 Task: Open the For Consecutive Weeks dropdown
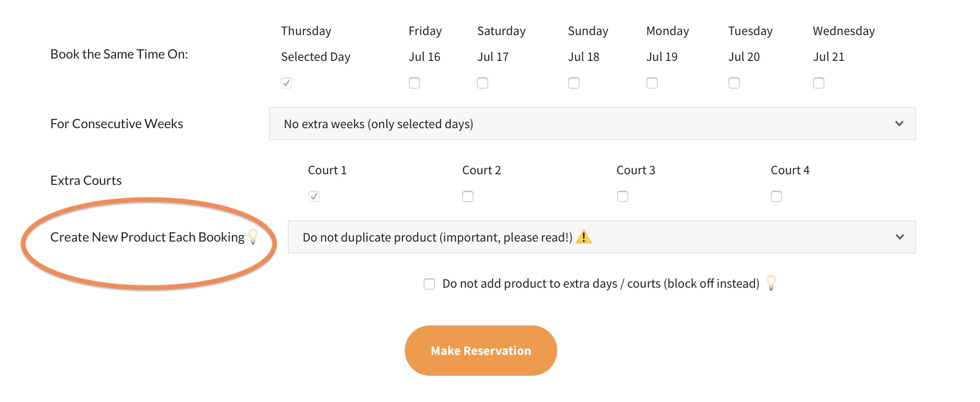coord(592,124)
